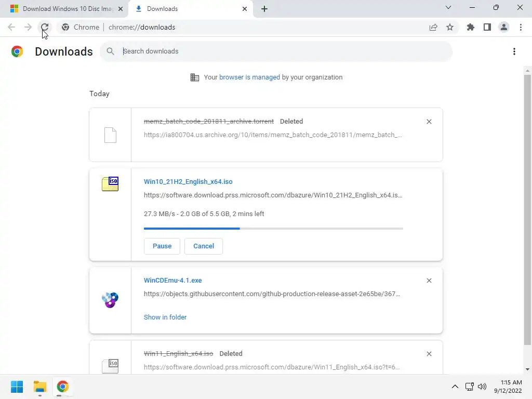Click the Win10 ISO source URL

[273, 195]
